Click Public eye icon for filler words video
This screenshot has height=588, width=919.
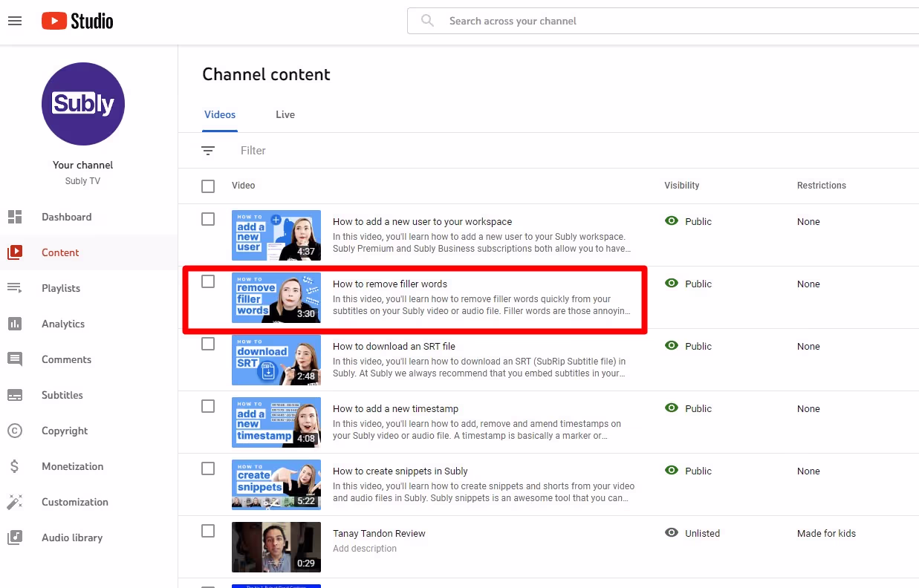672,283
